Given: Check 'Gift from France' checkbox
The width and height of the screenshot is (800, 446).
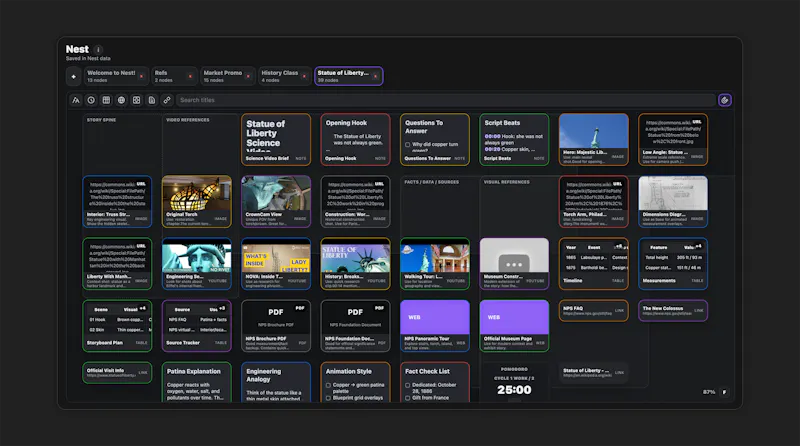Looking at the screenshot, I should 408,398.
